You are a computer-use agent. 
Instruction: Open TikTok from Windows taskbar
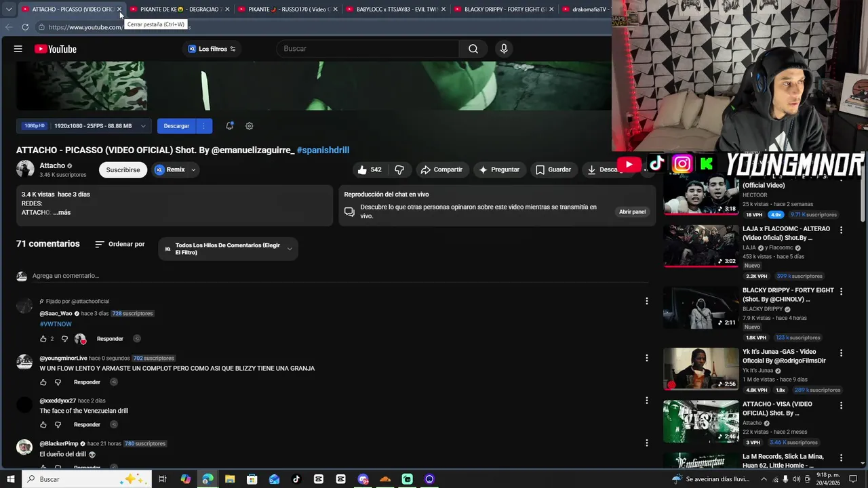tap(296, 479)
